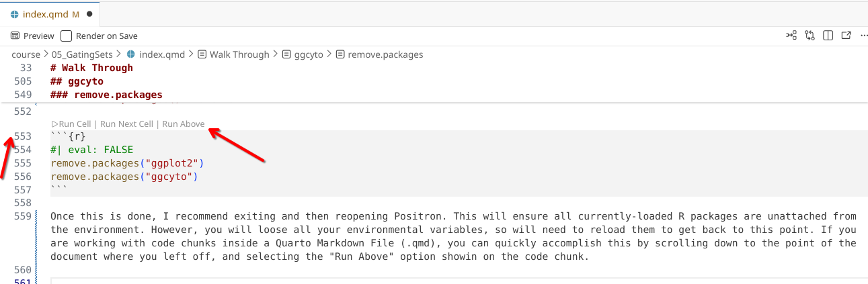Click the Run Above code lens
The image size is (868, 284).
point(184,124)
